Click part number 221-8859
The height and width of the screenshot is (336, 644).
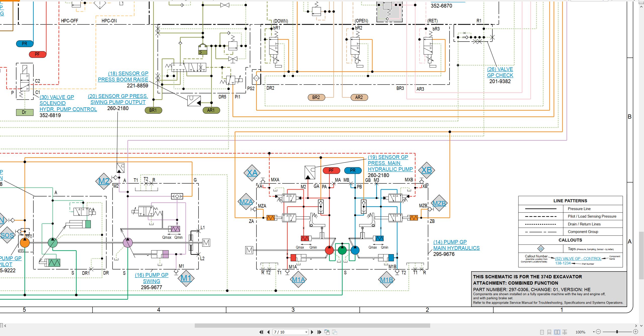point(137,86)
